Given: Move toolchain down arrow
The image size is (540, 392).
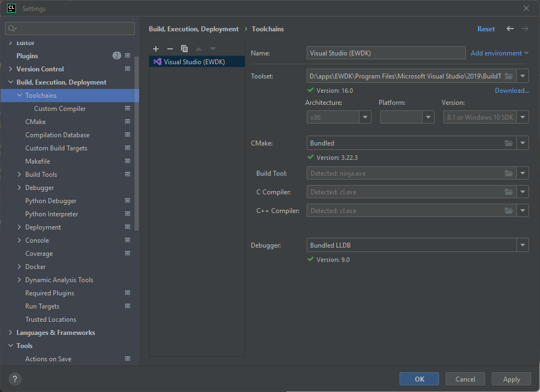Looking at the screenshot, I should click(213, 49).
